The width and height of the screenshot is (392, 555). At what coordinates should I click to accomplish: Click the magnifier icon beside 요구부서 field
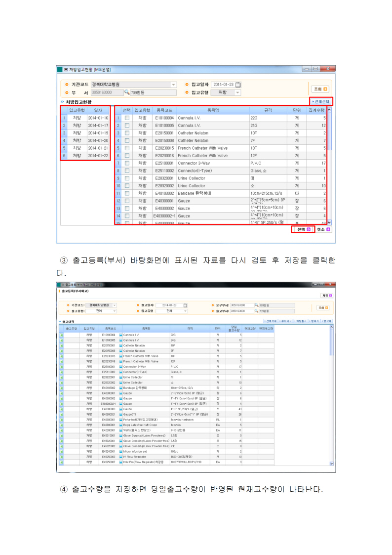pyautogui.click(x=256, y=305)
